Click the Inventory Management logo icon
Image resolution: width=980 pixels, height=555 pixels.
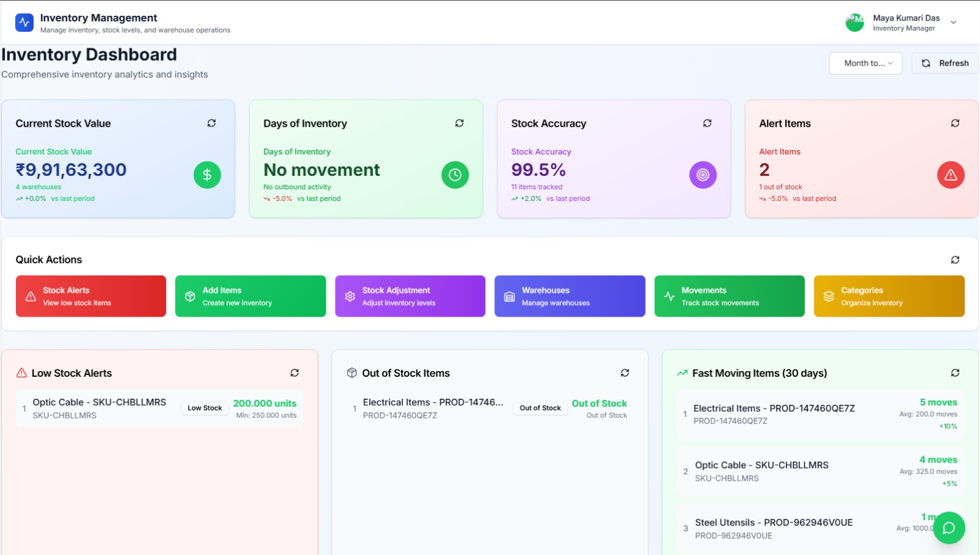23,22
